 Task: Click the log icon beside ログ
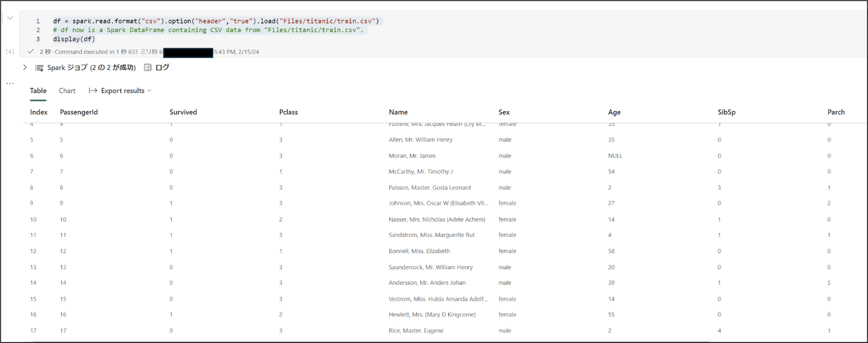point(148,68)
